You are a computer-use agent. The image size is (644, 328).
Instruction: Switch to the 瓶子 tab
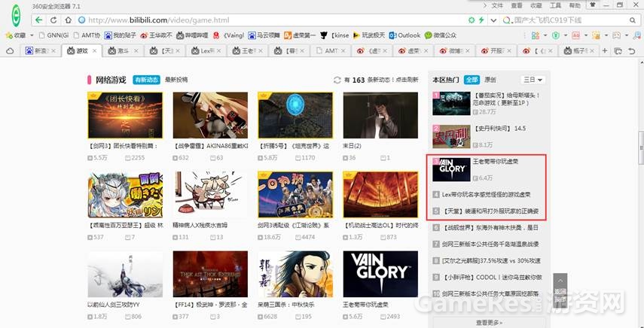578,51
